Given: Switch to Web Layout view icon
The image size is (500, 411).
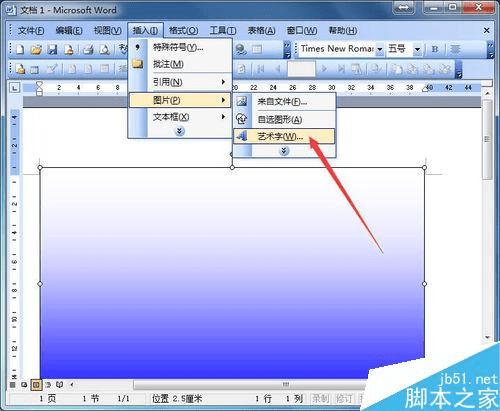Looking at the screenshot, I should click(24, 385).
